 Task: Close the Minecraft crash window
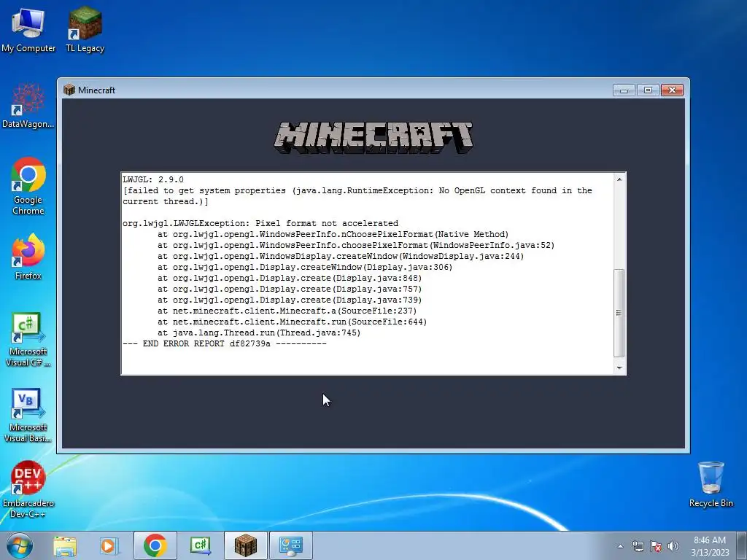pyautogui.click(x=672, y=90)
